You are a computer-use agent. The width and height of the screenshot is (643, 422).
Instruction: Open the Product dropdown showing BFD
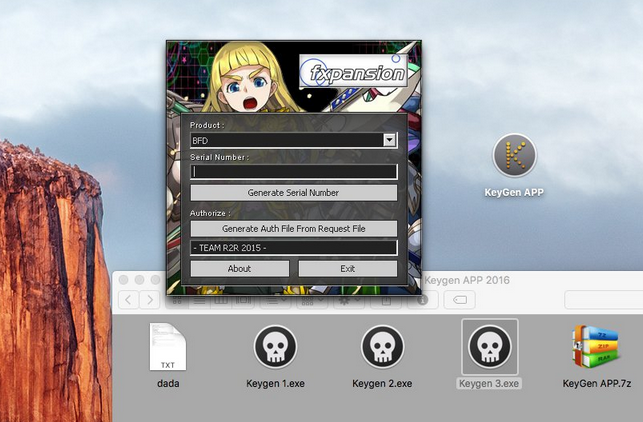[x=294, y=140]
